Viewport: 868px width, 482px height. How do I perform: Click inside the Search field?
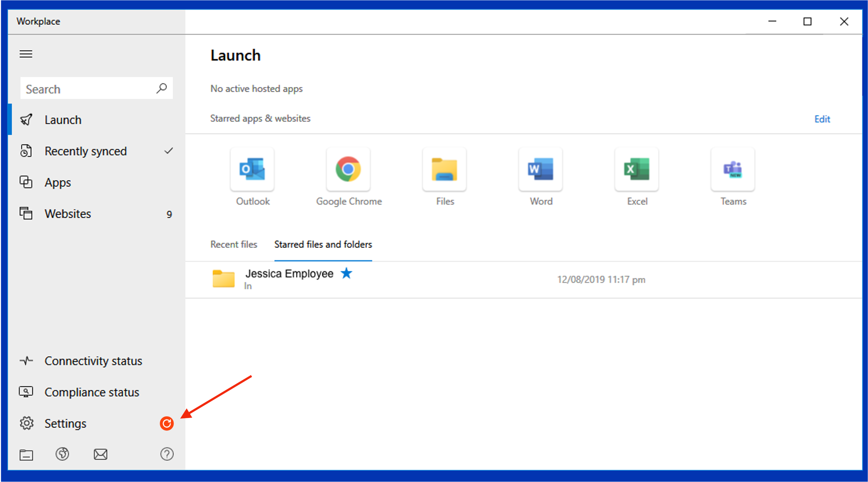pos(84,88)
